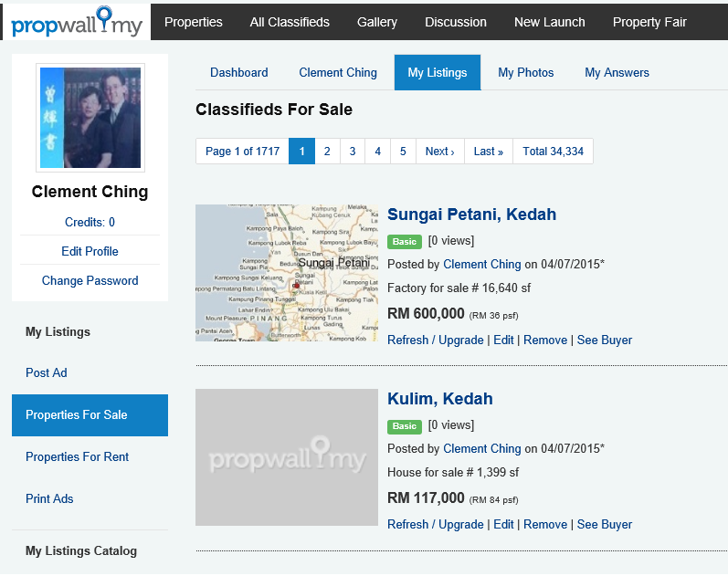Screen dimensions: 728x576
Task: Open Print Ads in sidebar
Action: 49,498
